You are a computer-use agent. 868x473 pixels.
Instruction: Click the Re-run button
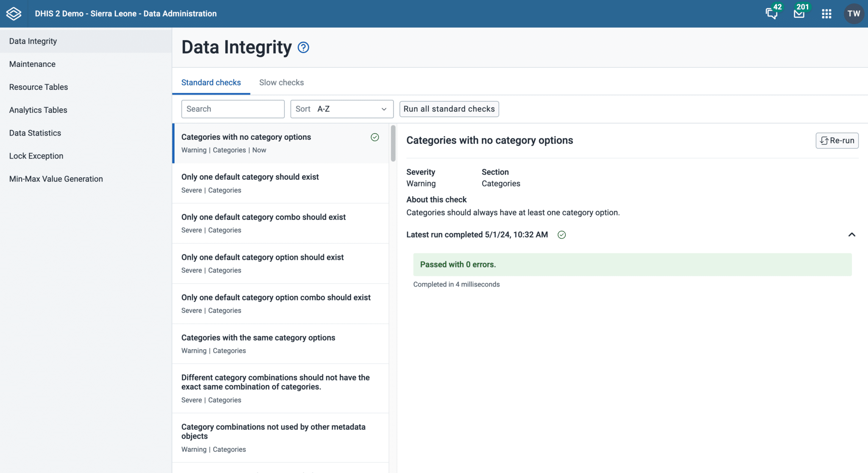click(837, 141)
